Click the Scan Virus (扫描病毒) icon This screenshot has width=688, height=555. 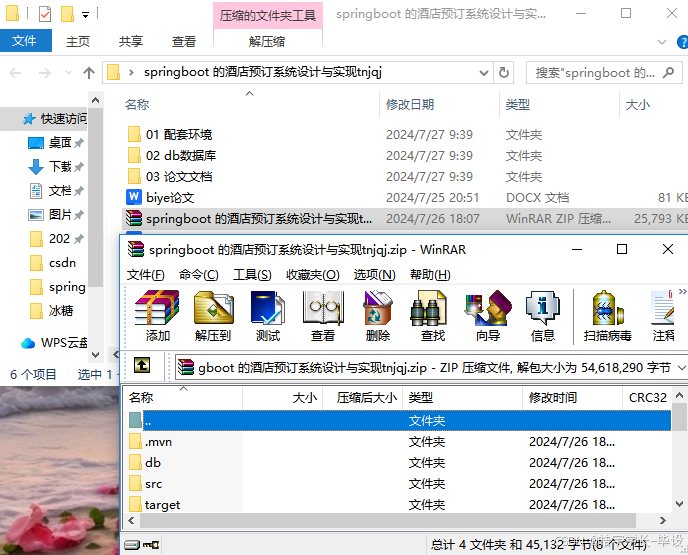pyautogui.click(x=608, y=315)
